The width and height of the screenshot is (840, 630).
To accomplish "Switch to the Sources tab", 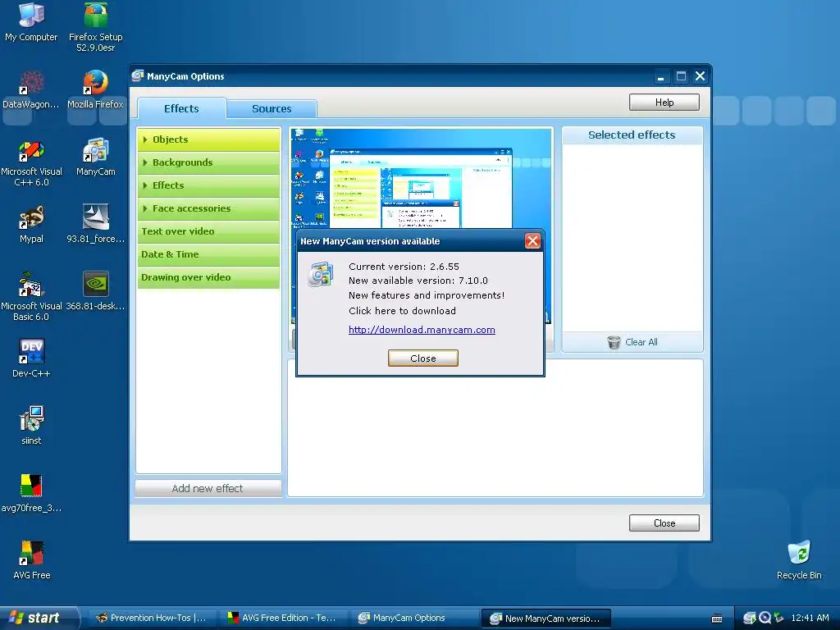I will pos(272,109).
